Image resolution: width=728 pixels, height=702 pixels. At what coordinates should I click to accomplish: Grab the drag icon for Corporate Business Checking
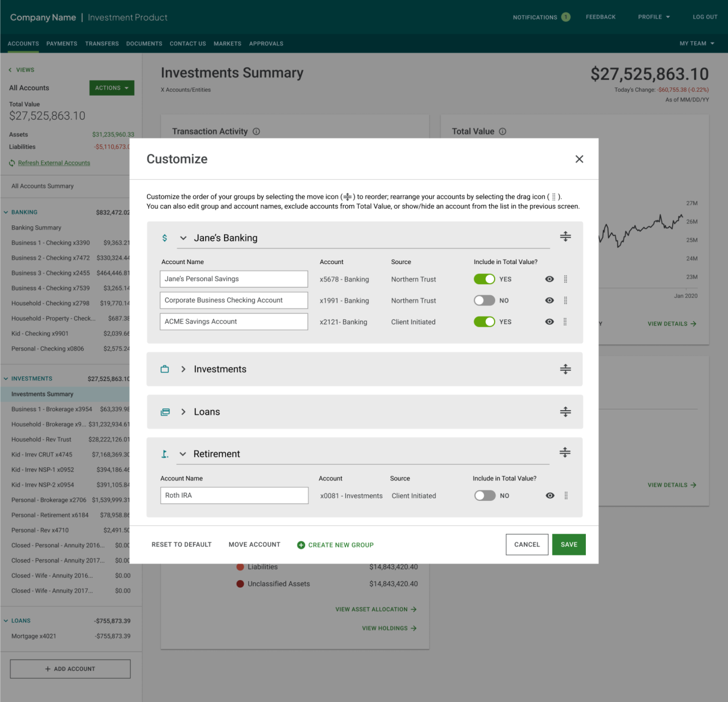(x=566, y=301)
